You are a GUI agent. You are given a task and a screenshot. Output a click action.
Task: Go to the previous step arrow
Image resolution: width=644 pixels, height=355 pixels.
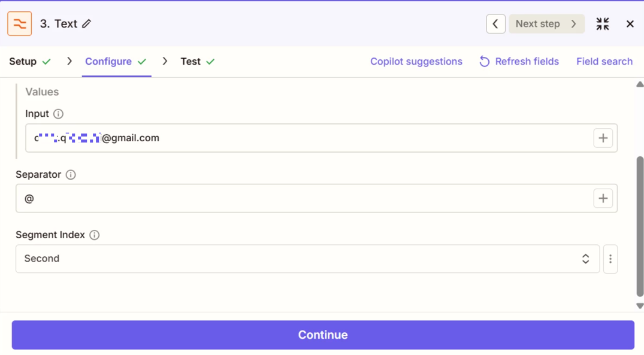coord(495,24)
